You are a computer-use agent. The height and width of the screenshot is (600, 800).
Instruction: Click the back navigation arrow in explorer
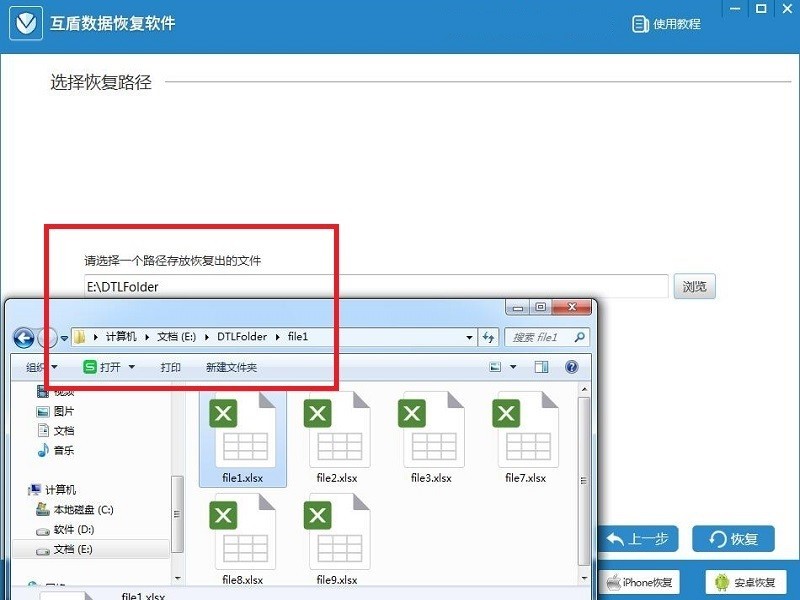(x=24, y=337)
